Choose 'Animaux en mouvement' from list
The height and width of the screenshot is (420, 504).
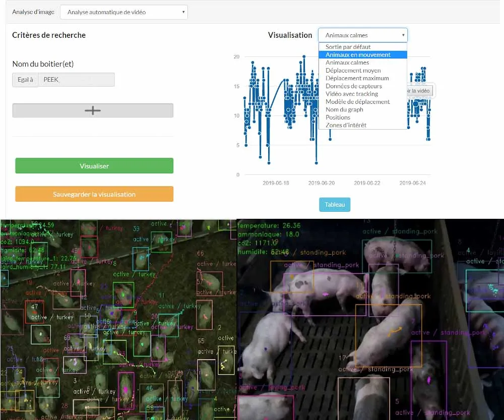[x=358, y=54]
